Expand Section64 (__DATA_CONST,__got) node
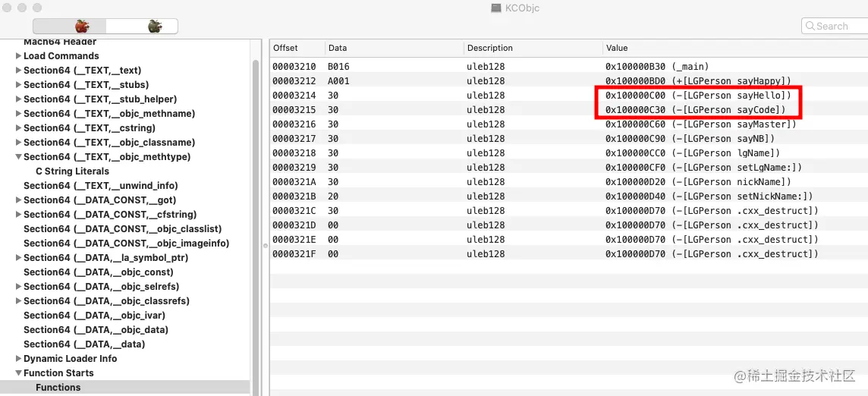The width and height of the screenshot is (868, 396). point(18,200)
